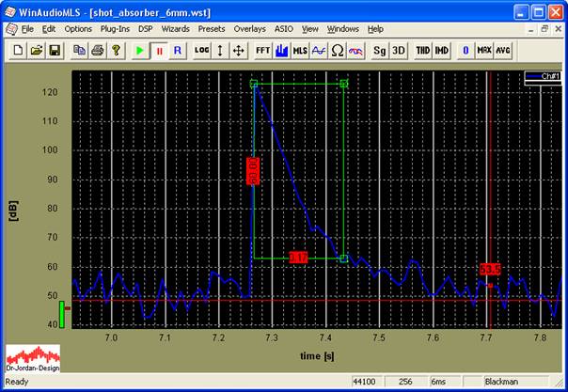Click the blue 0 reset button
Image resolution: width=568 pixels, height=392 pixels.
465,51
